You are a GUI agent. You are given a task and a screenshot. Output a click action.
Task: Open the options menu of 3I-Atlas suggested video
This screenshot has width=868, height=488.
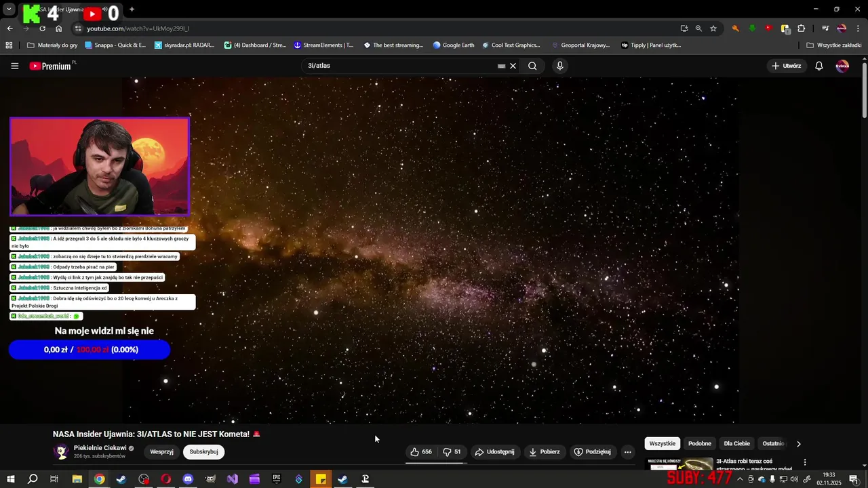click(x=805, y=462)
